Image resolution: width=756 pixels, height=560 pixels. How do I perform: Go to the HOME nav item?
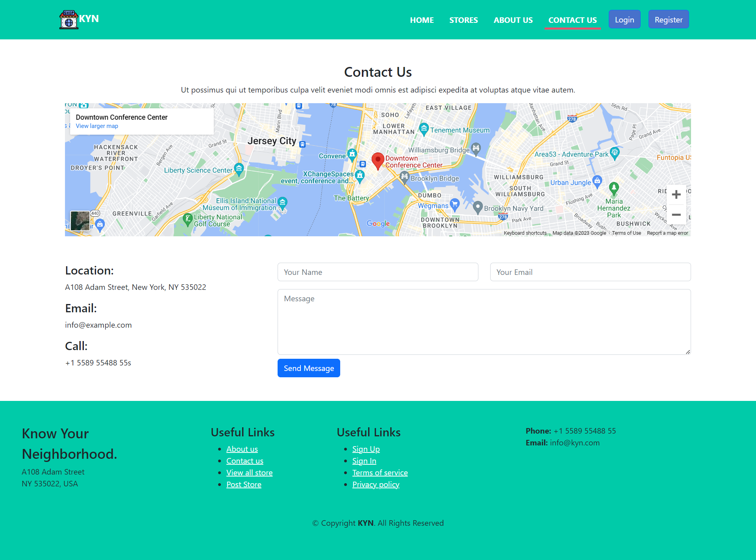click(x=422, y=20)
